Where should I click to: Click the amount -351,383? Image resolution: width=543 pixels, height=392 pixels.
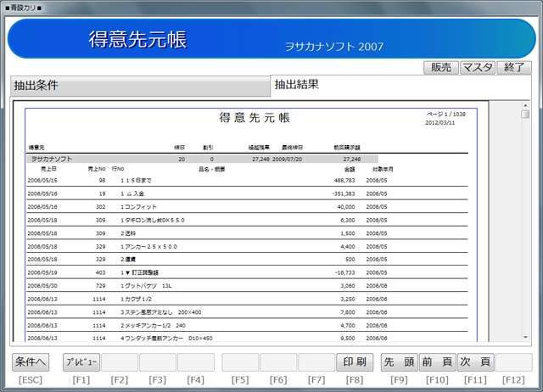click(344, 193)
